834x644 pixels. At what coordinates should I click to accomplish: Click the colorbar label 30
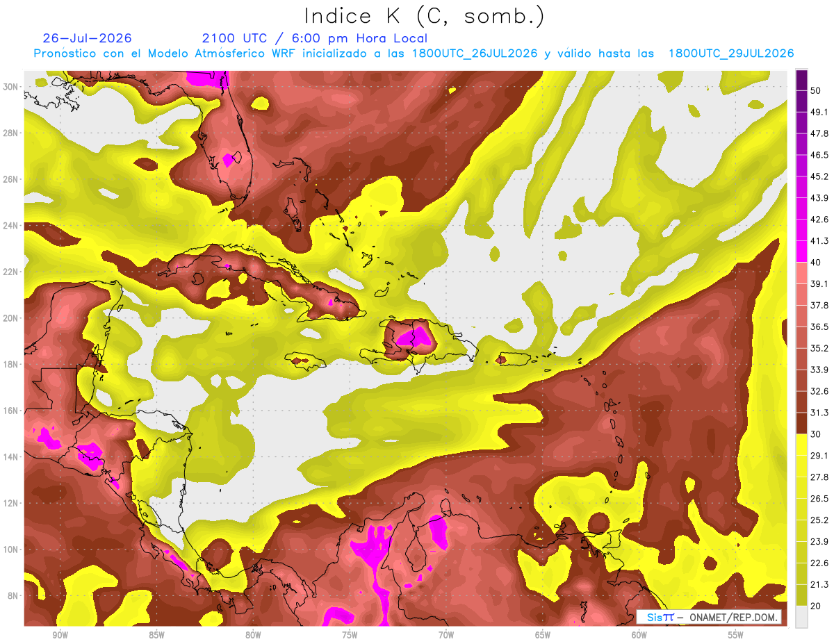pos(816,434)
